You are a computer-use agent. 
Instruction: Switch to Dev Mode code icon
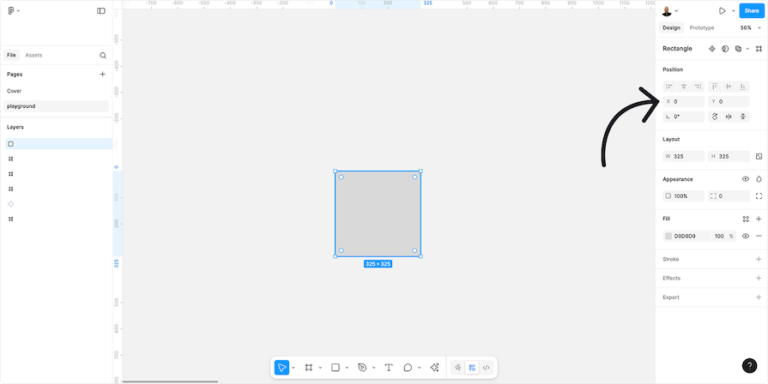pyautogui.click(x=486, y=367)
